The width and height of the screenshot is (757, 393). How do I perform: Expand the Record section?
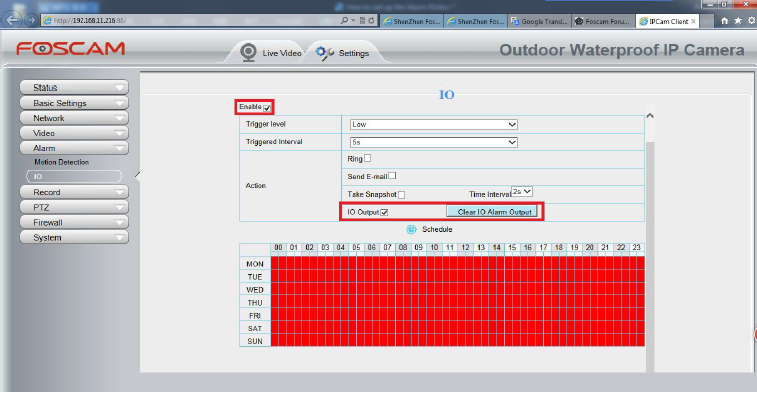click(x=74, y=192)
